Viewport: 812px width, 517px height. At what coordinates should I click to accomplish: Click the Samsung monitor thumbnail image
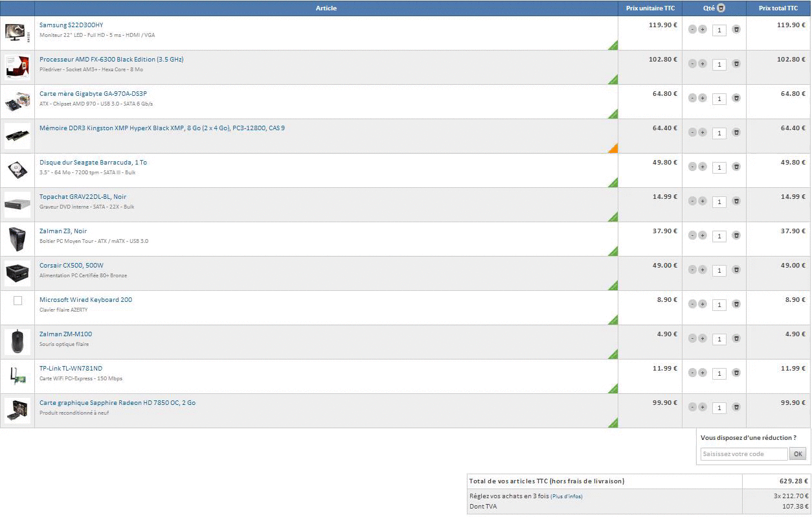point(17,33)
